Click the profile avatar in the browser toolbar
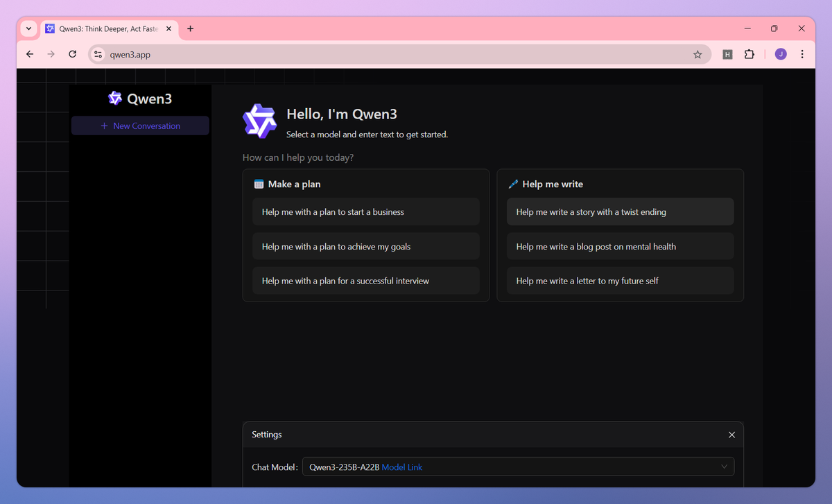The image size is (832, 504). point(780,53)
